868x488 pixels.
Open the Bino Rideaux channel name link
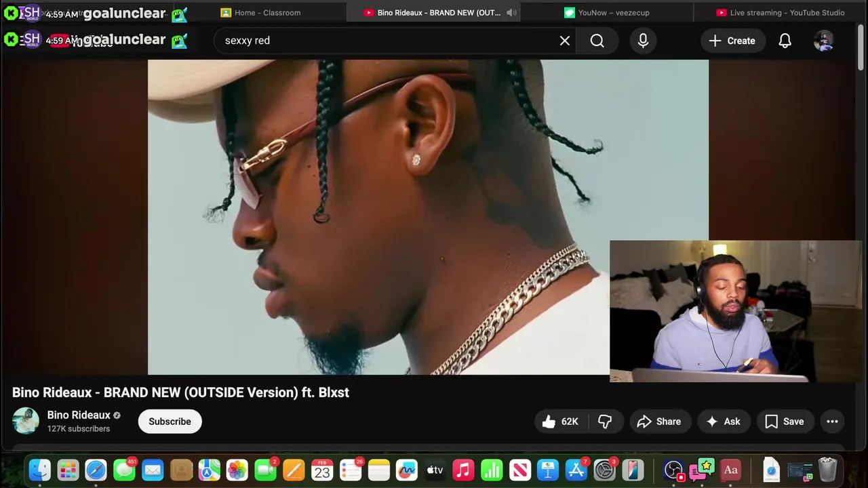click(79, 415)
